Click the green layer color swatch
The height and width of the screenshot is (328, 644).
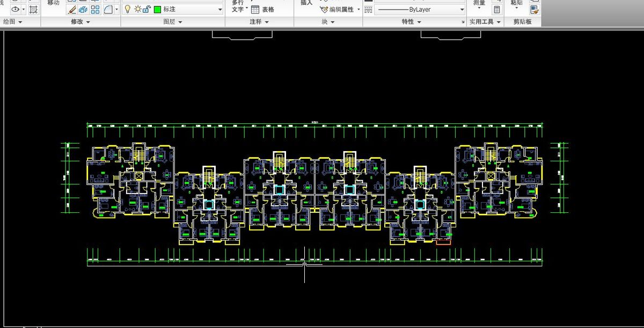click(x=157, y=9)
